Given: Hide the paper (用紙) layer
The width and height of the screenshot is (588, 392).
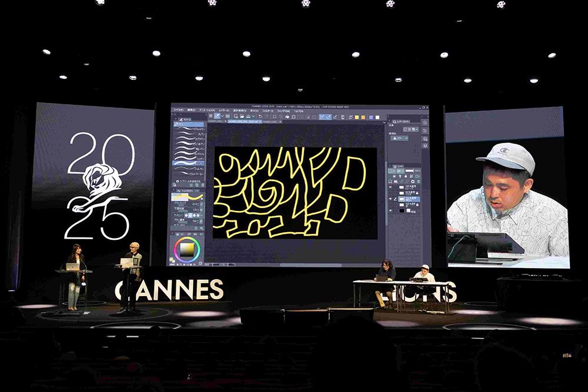Looking at the screenshot, I should (390, 211).
